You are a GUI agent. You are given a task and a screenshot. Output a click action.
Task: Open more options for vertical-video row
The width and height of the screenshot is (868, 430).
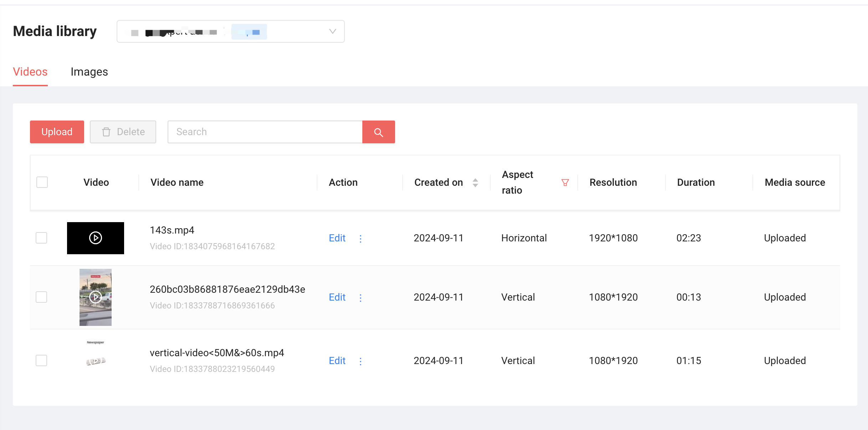pos(361,361)
